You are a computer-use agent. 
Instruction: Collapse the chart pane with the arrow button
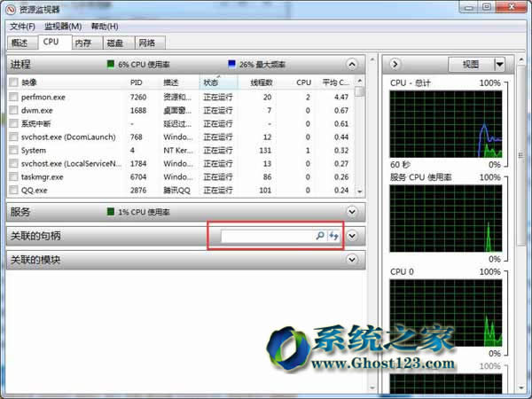(x=395, y=64)
